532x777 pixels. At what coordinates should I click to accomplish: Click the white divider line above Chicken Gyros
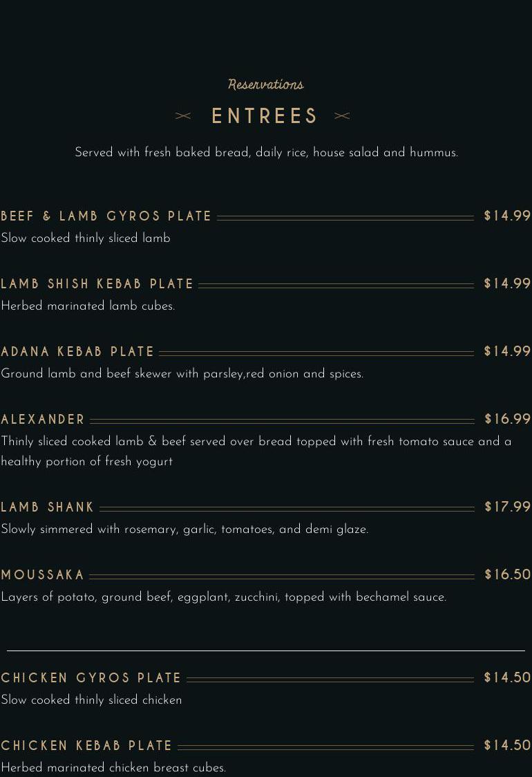266,650
